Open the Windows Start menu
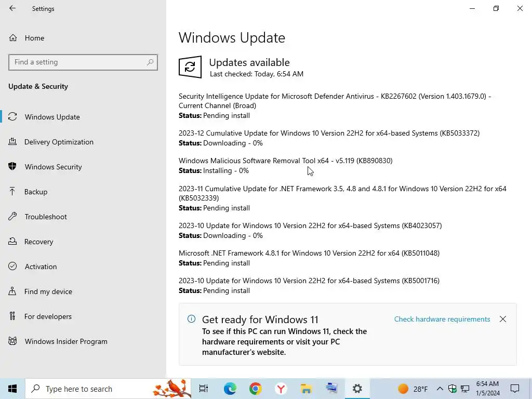Image resolution: width=532 pixels, height=399 pixels. tap(12, 389)
